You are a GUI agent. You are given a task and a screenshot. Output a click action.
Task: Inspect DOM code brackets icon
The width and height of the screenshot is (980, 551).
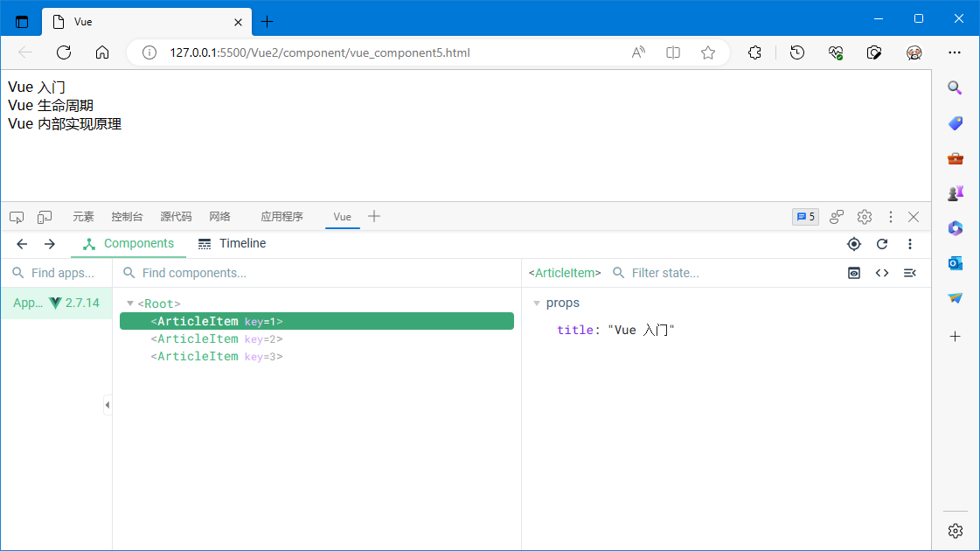(x=882, y=273)
